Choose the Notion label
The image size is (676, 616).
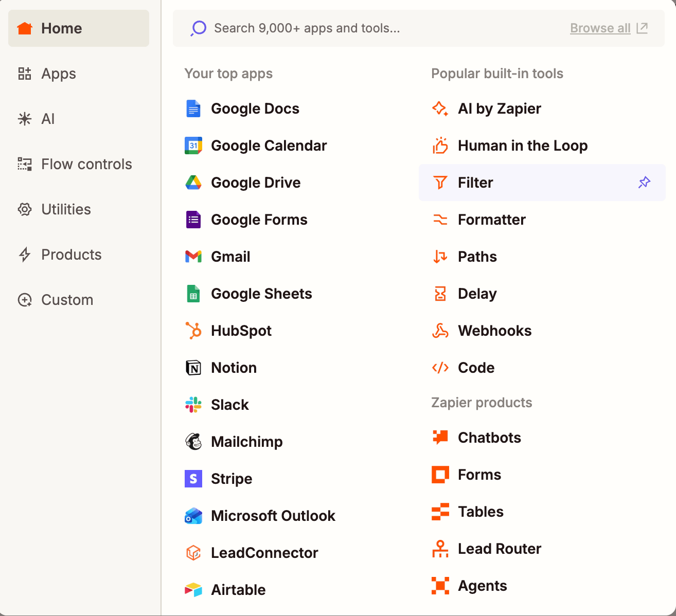[234, 368]
